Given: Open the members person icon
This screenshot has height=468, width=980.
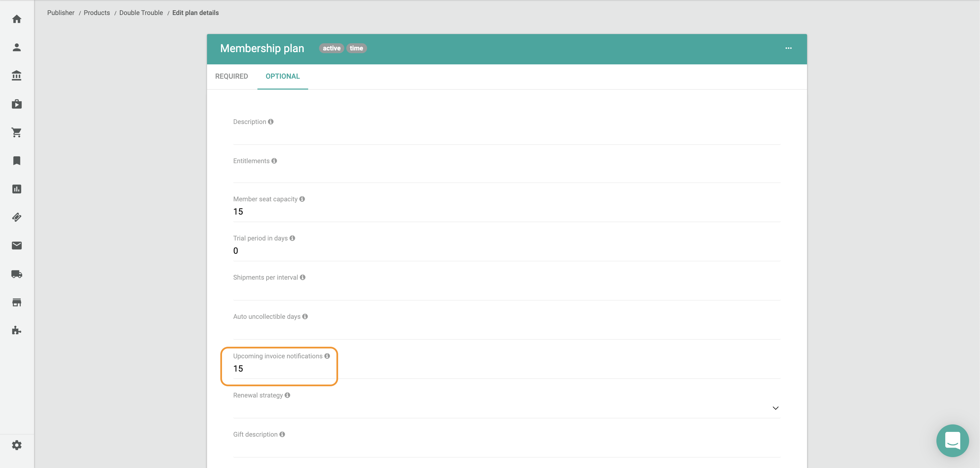Looking at the screenshot, I should pyautogui.click(x=17, y=47).
